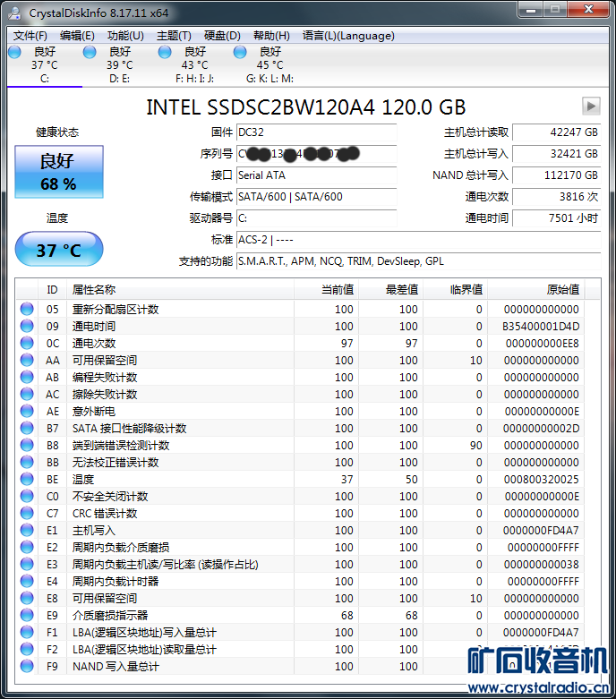Click the 标准 field showing ACS-2
Viewport: 616px width, 699px height.
(418, 239)
